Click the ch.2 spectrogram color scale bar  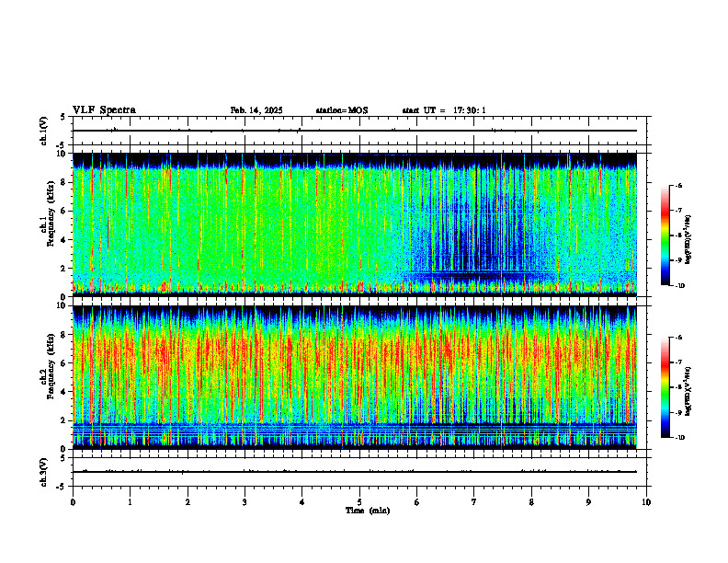pyautogui.click(x=665, y=387)
